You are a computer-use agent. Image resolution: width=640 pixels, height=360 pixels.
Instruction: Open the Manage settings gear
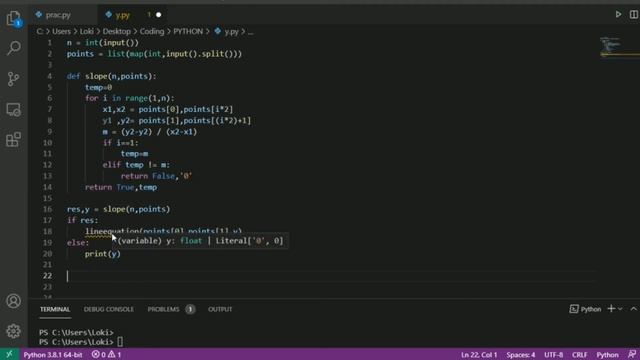click(x=13, y=331)
